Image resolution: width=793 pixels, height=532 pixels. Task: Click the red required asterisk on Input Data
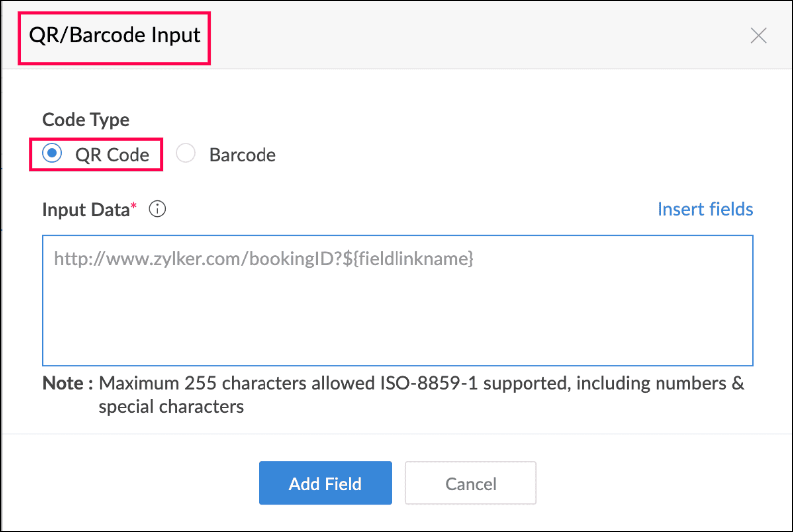pyautogui.click(x=133, y=205)
